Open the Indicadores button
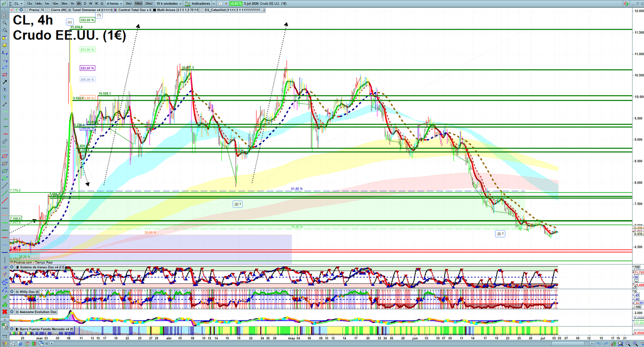Viewport: 644px width, 347px height. click(197, 4)
